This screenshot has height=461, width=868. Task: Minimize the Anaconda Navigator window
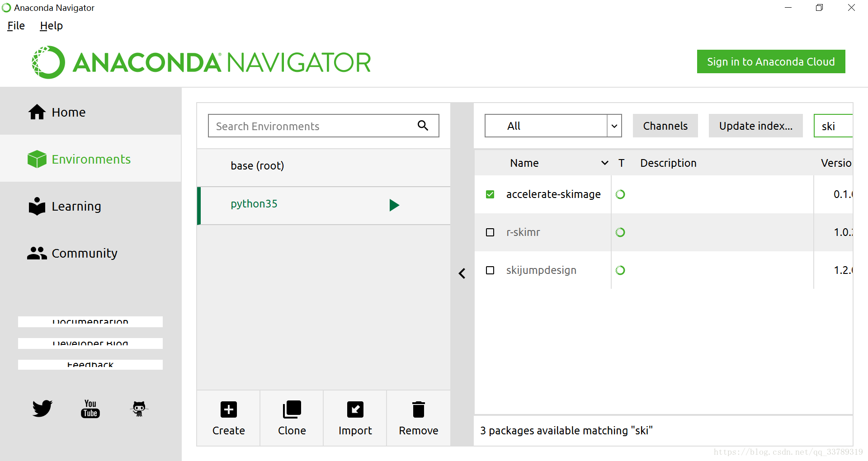pos(788,8)
